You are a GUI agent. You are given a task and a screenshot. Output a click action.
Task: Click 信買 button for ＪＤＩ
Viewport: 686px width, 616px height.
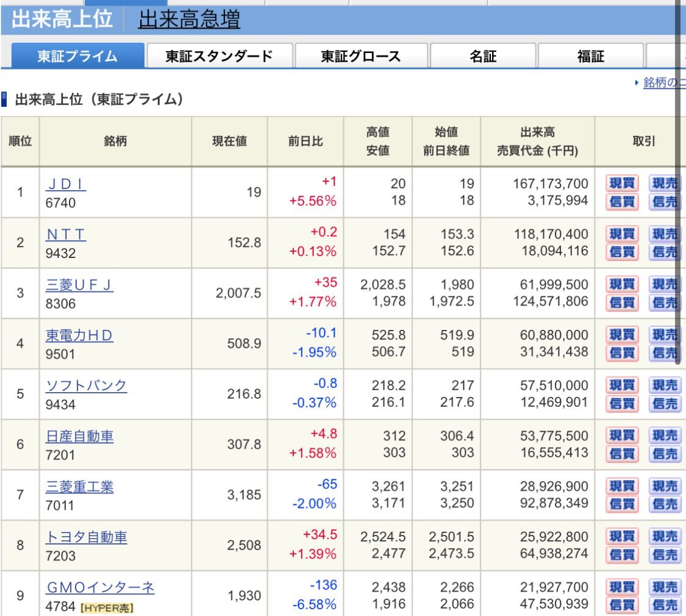[622, 202]
